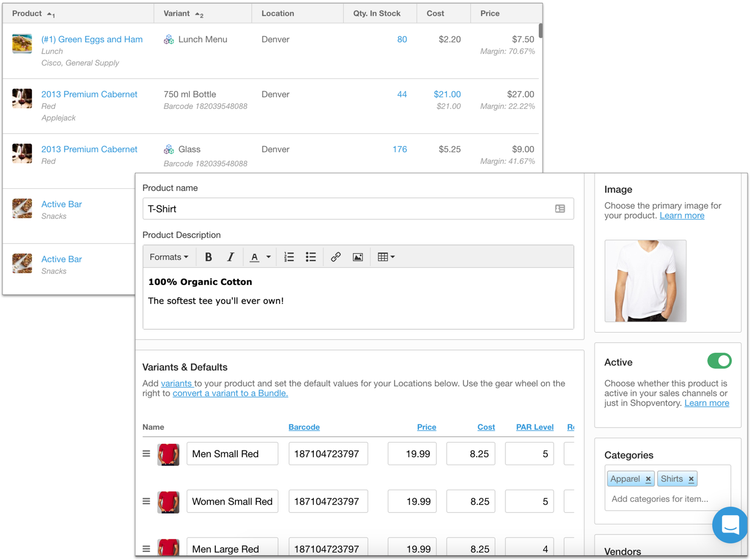Viewport: 750px width, 560px height.
Task: Click the bundle icon beside Glass variant
Action: coord(169,150)
